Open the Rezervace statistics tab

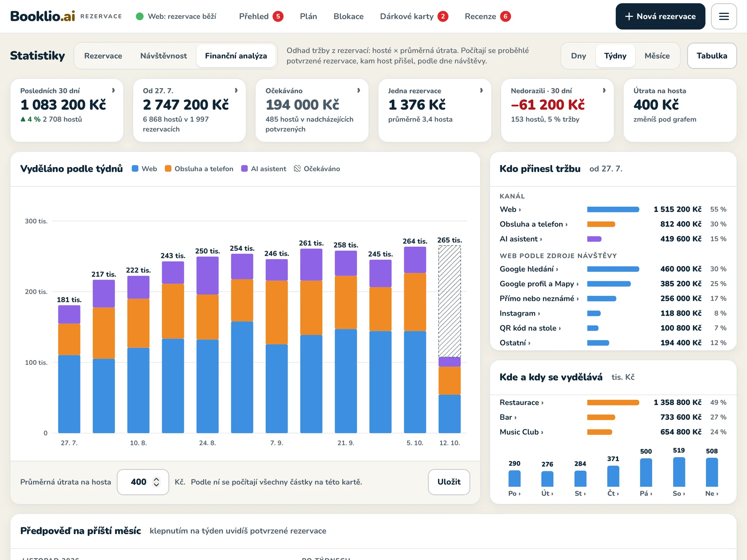[103, 56]
